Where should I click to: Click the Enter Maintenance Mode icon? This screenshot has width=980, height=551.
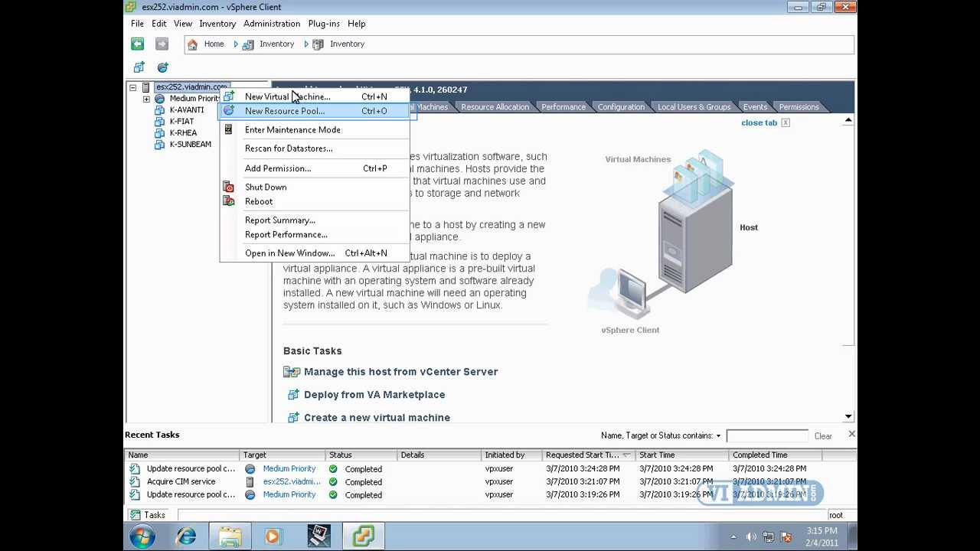point(228,129)
